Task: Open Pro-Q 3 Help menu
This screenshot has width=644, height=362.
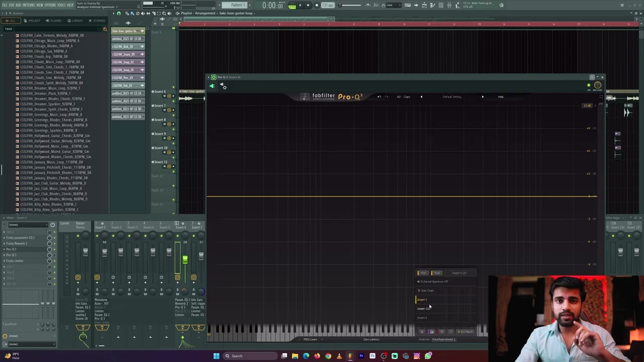Action: click(501, 97)
